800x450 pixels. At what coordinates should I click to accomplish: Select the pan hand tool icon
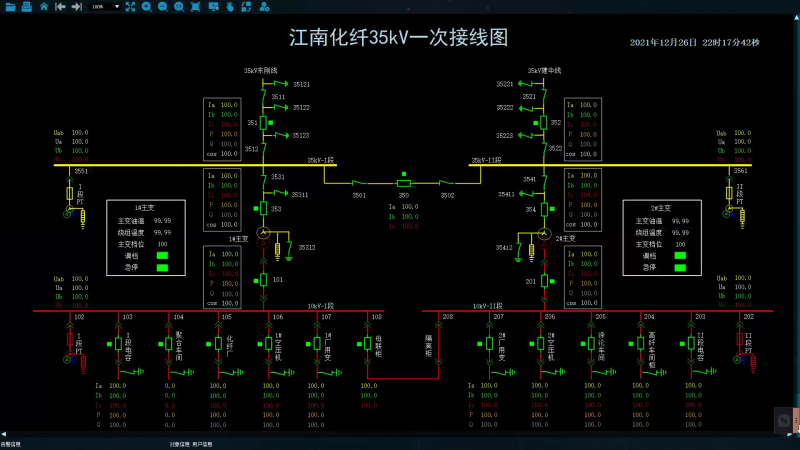[229, 6]
